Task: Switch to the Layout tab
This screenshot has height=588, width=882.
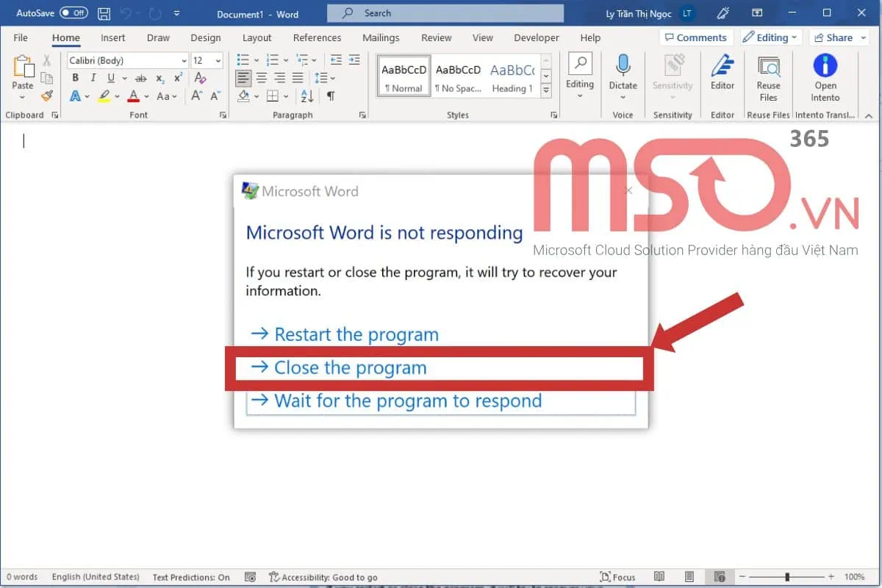Action: coord(257,37)
